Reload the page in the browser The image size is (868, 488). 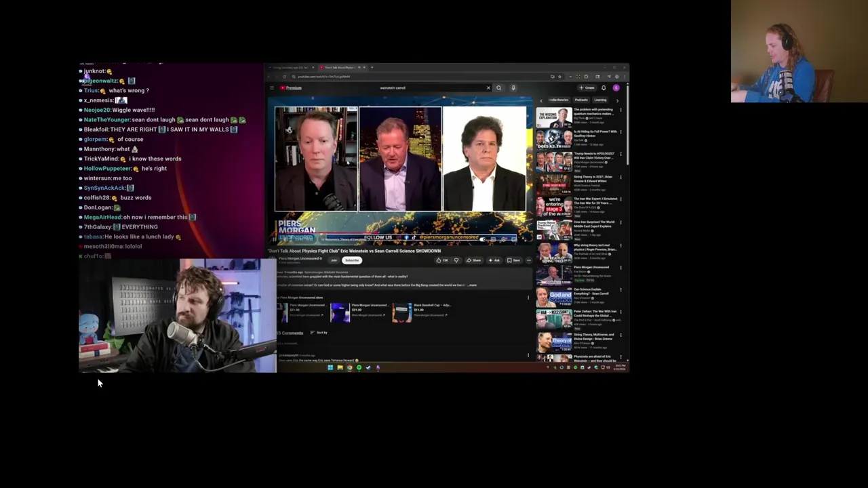tap(284, 77)
